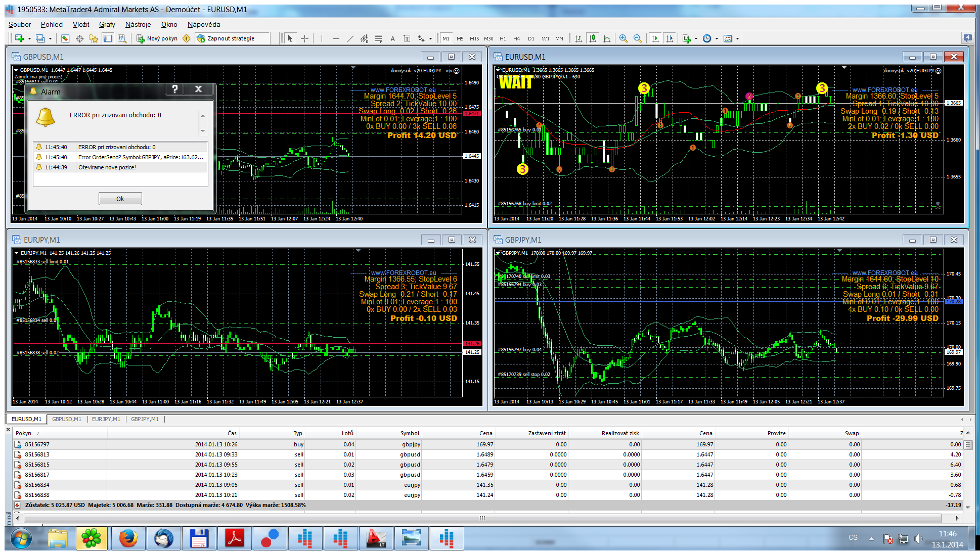Expand the indicators dropdown arrow
Viewport: 980px width, 552px height.
click(x=696, y=38)
